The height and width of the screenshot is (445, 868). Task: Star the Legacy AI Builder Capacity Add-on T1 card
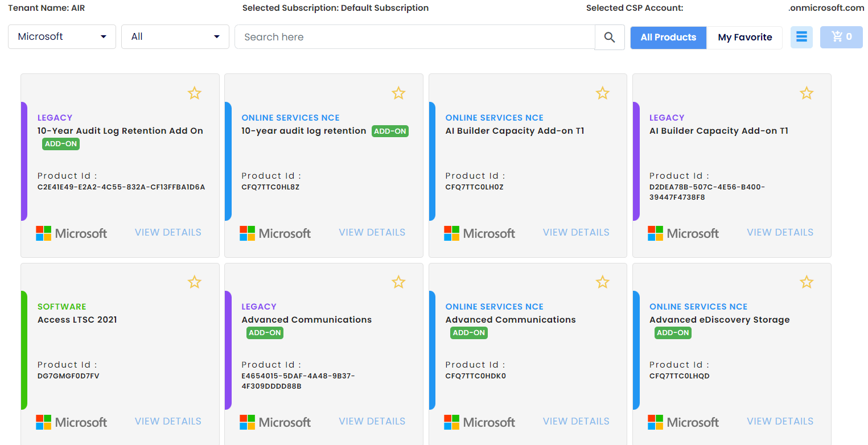click(807, 93)
